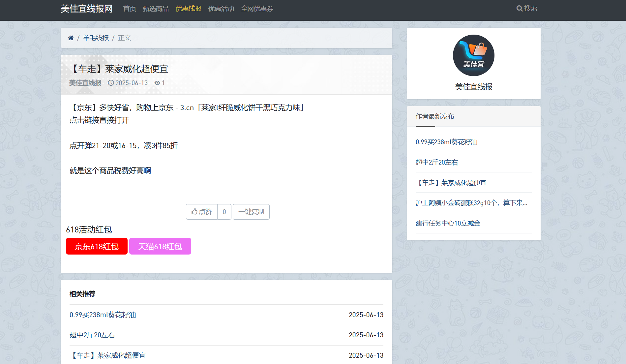Click the 搜索 label in header
The width and height of the screenshot is (626, 364).
(x=530, y=9)
